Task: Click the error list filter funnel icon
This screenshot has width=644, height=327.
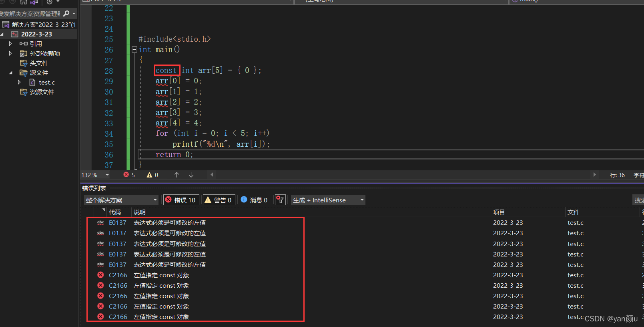Action: click(x=280, y=200)
